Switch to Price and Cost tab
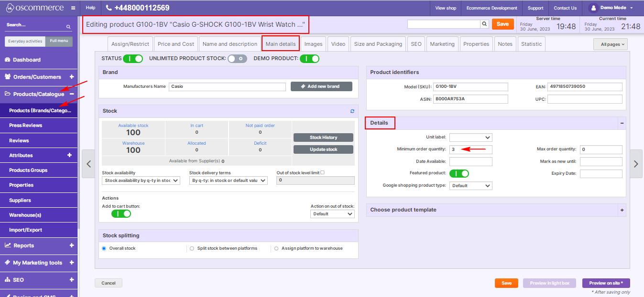Viewport: 644px width, 297px height. click(x=176, y=44)
